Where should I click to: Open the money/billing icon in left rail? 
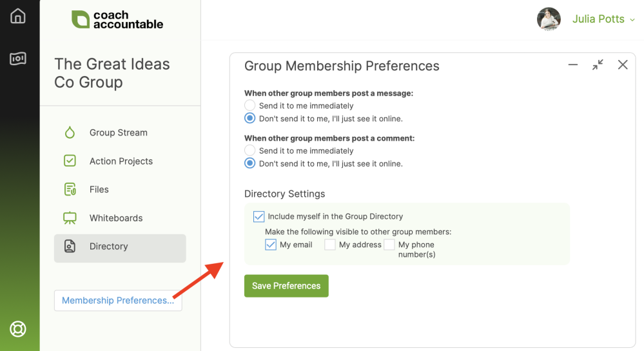17,59
